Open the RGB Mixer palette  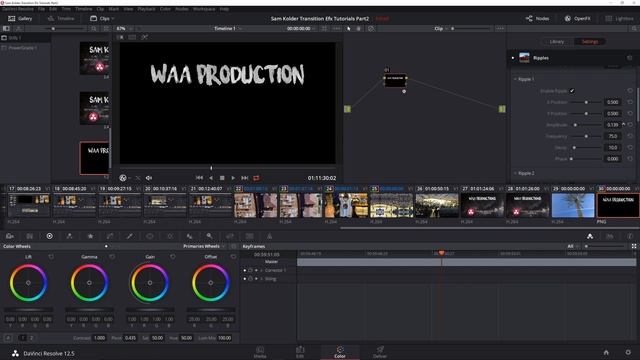(69, 236)
